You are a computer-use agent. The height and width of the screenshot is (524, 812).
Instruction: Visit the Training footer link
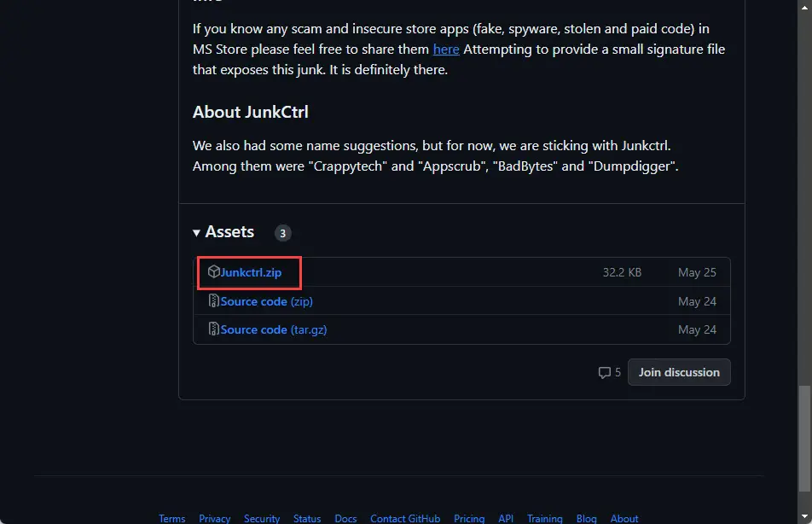545,518
